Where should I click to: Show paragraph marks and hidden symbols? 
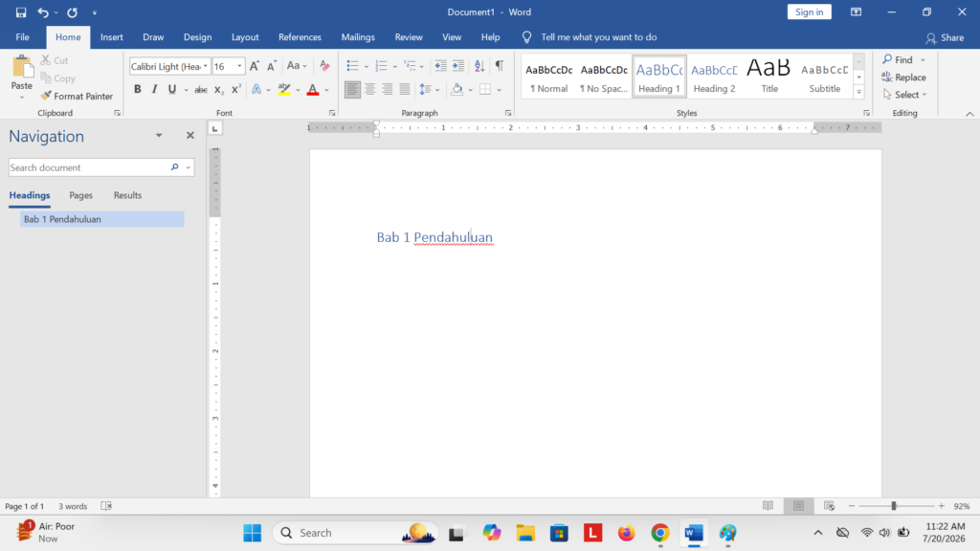500,66
